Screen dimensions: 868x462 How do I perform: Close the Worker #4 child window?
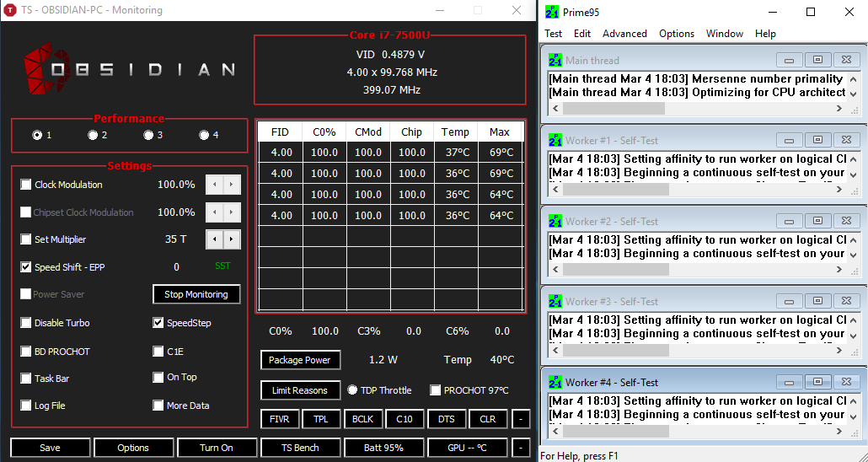[846, 382]
